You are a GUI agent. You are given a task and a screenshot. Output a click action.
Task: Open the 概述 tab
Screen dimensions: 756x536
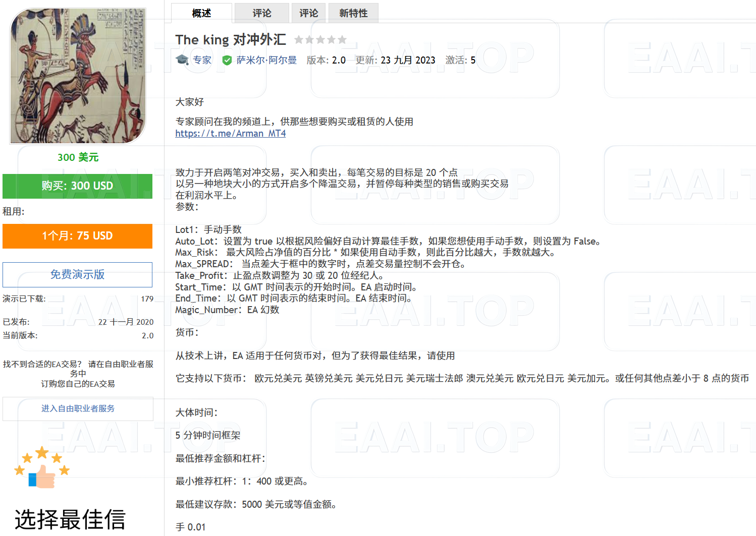pyautogui.click(x=201, y=13)
